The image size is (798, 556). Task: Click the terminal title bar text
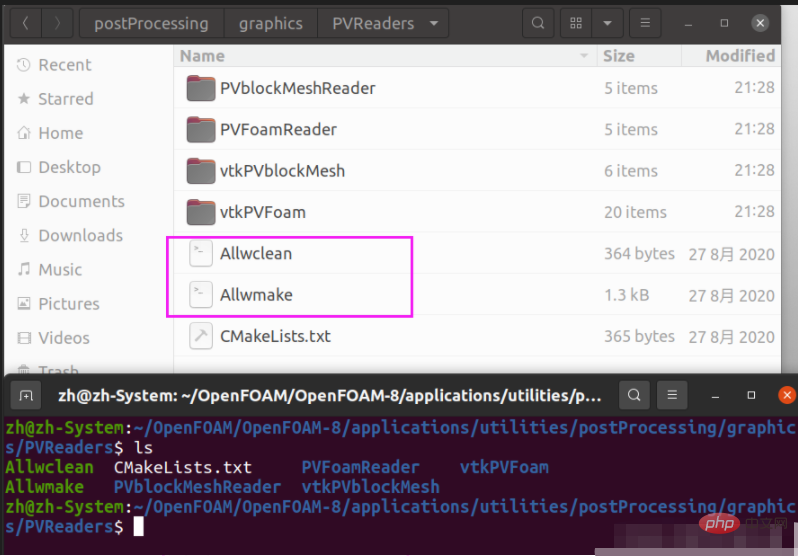[x=330, y=395]
